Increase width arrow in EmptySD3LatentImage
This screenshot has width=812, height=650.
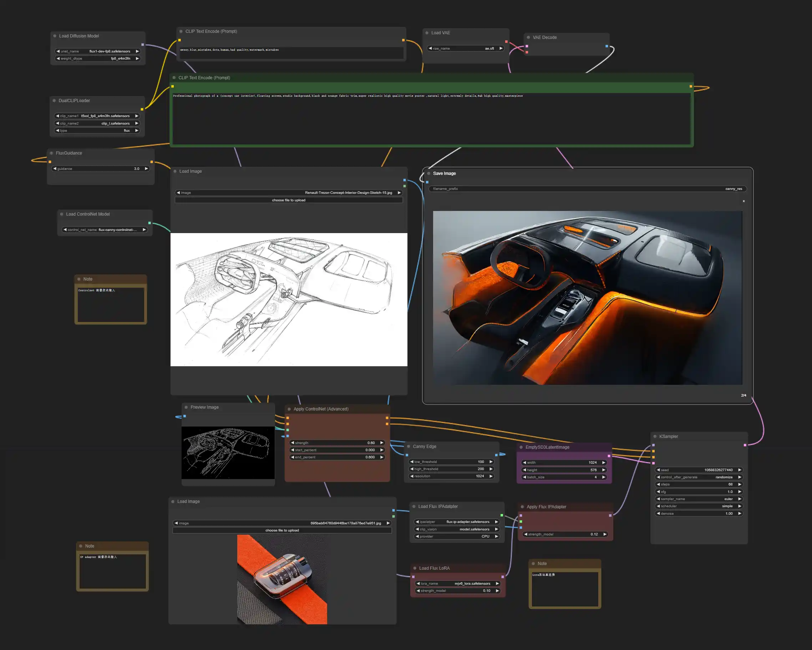pos(604,462)
